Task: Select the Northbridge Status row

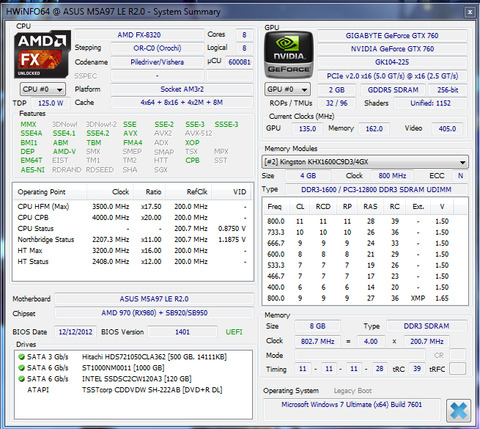Action: [133, 240]
